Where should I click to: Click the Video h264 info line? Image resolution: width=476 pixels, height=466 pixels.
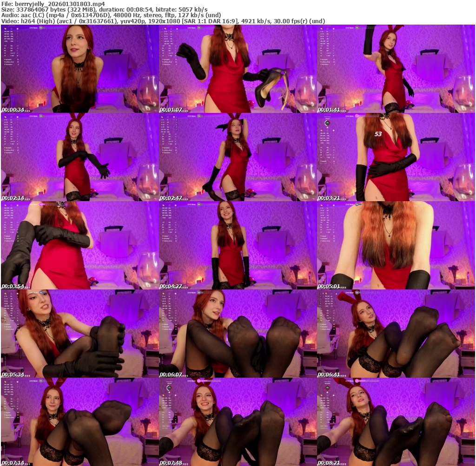click(x=163, y=21)
